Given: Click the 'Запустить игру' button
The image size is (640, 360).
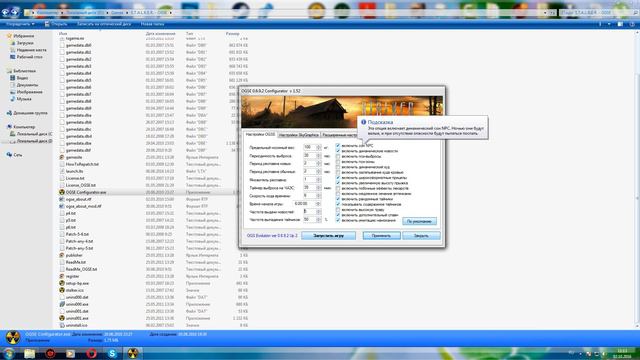Looking at the screenshot, I should tap(328, 236).
